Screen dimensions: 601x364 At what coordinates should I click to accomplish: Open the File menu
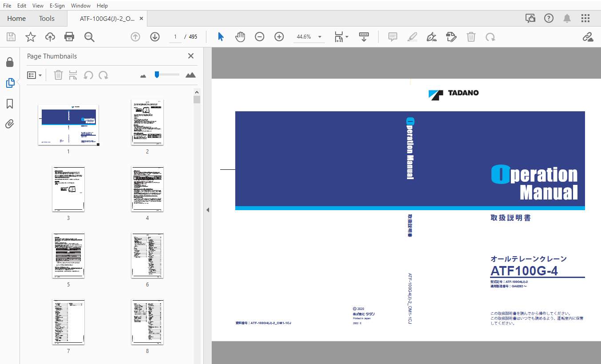pos(7,6)
